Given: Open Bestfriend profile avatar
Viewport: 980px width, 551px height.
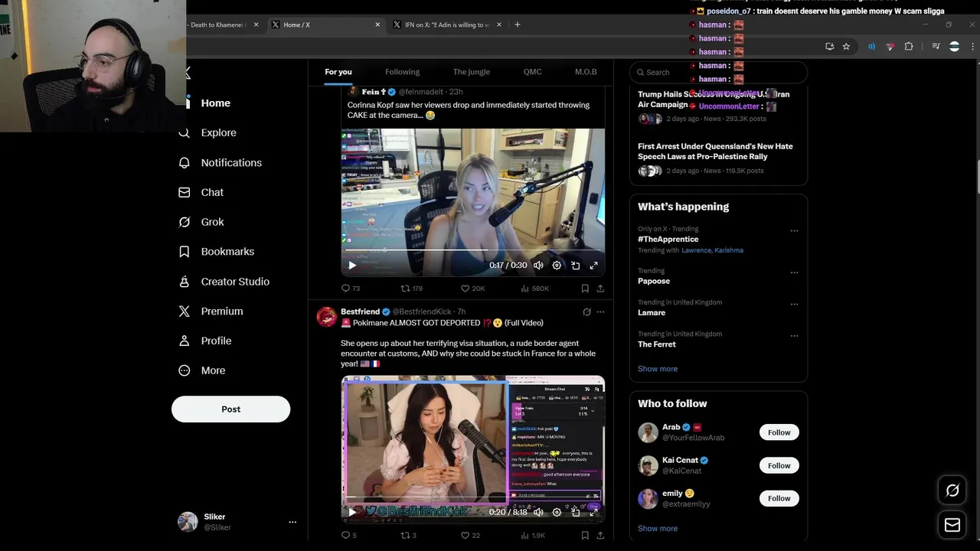Looking at the screenshot, I should pyautogui.click(x=327, y=317).
